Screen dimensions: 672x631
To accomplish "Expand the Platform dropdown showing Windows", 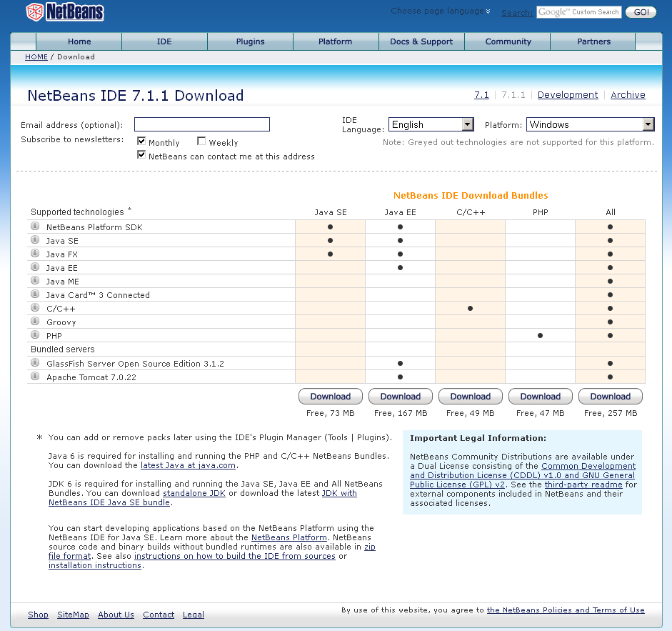I will [648, 124].
